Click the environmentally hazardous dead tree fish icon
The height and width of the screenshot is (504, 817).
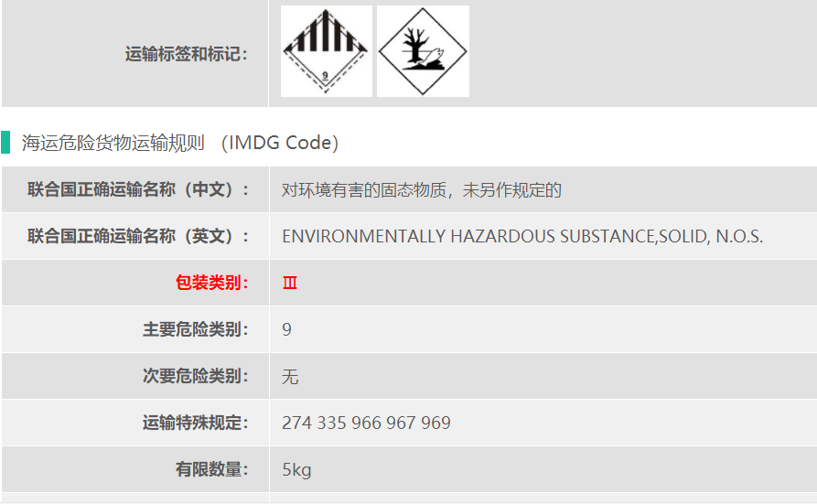click(423, 50)
